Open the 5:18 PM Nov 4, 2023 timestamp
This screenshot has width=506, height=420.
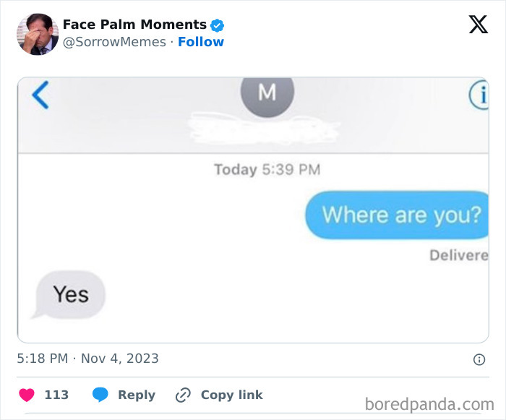point(88,359)
